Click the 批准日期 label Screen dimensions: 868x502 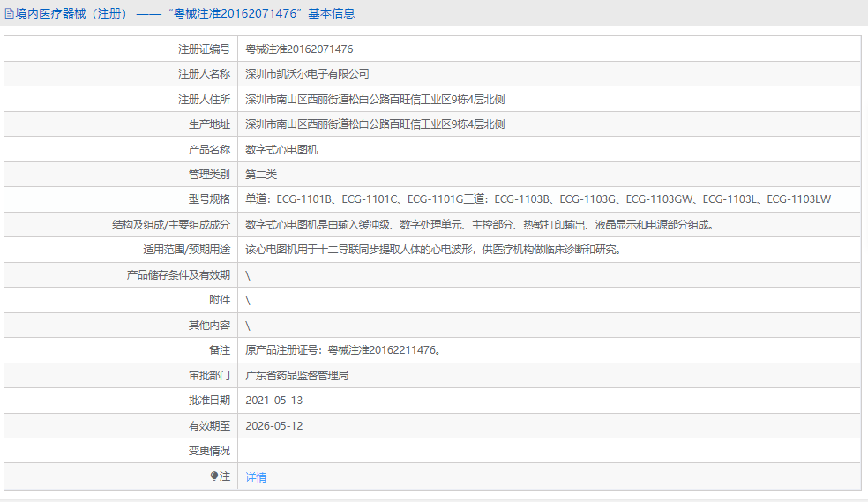(x=209, y=401)
